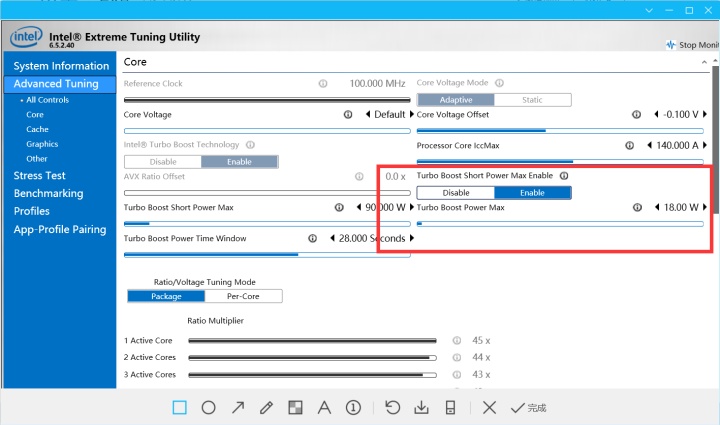
Task: Open Stress Test section
Action: click(x=39, y=175)
